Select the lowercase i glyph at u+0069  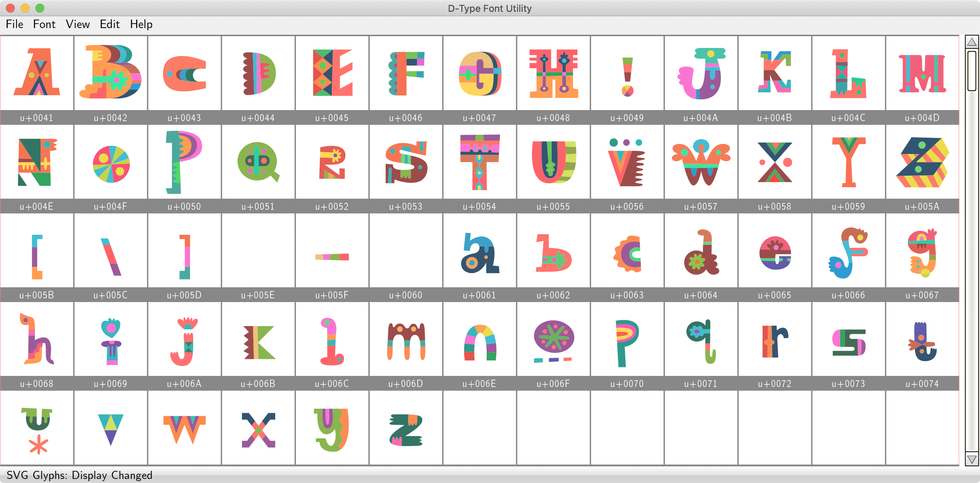pyautogui.click(x=111, y=342)
